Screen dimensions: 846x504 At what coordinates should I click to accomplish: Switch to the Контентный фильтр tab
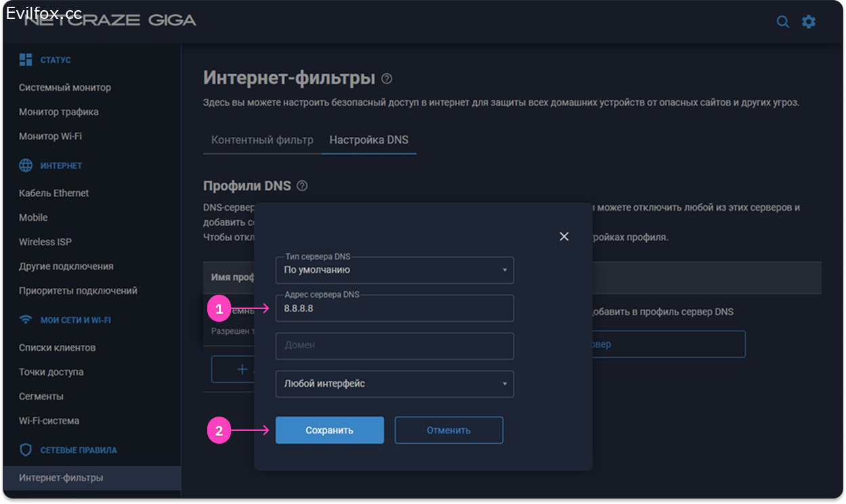pos(262,140)
